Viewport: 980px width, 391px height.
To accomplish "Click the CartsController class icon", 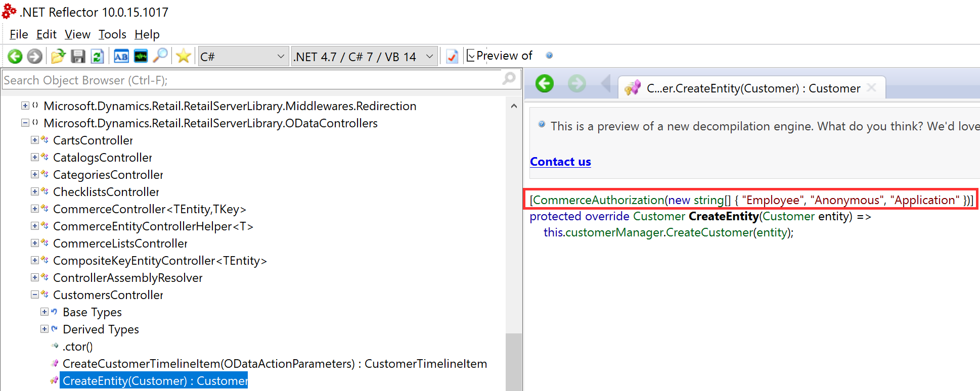I will (x=45, y=139).
